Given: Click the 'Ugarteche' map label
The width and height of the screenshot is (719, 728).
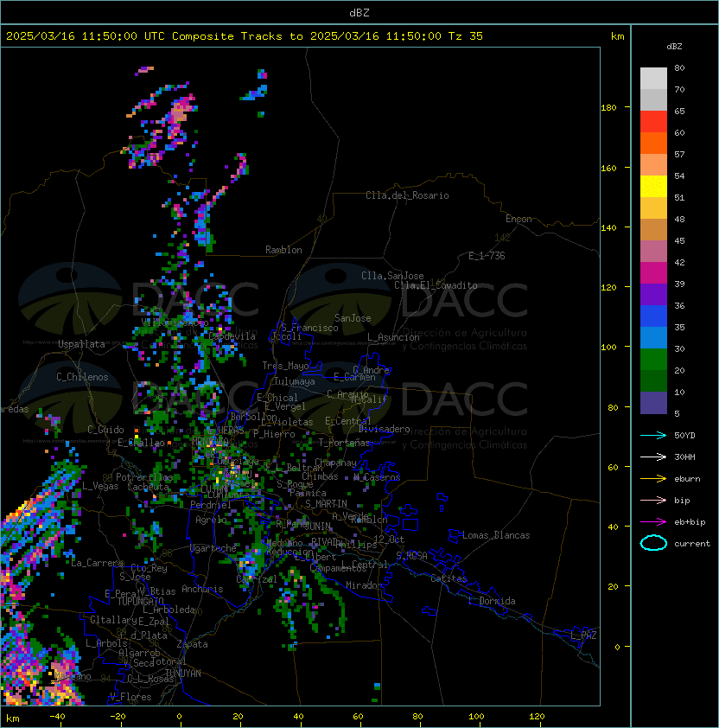Looking at the screenshot, I should tap(213, 548).
